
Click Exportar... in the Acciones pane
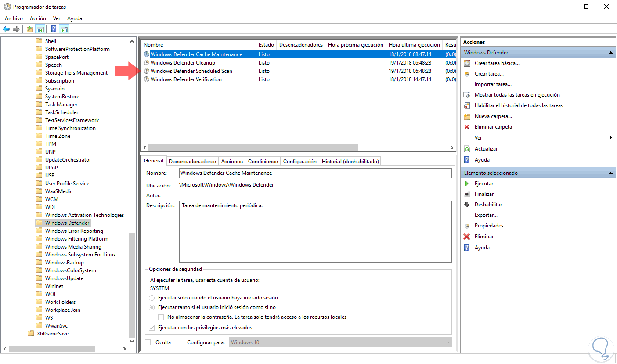(486, 215)
